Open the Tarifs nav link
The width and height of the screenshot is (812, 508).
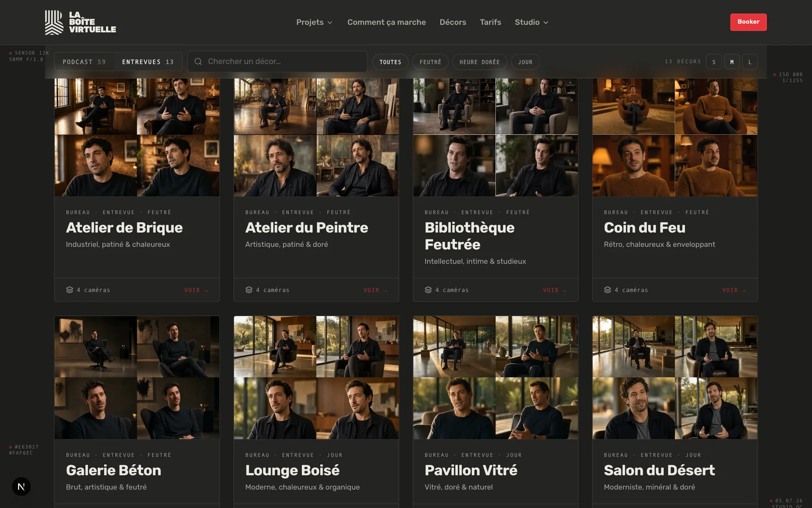tap(490, 22)
